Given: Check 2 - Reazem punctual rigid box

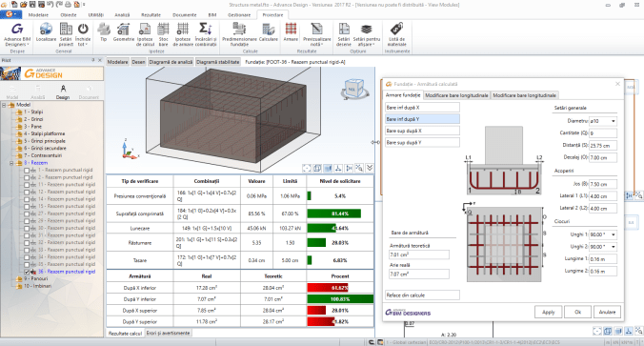Looking at the screenshot, I should coord(27,177).
